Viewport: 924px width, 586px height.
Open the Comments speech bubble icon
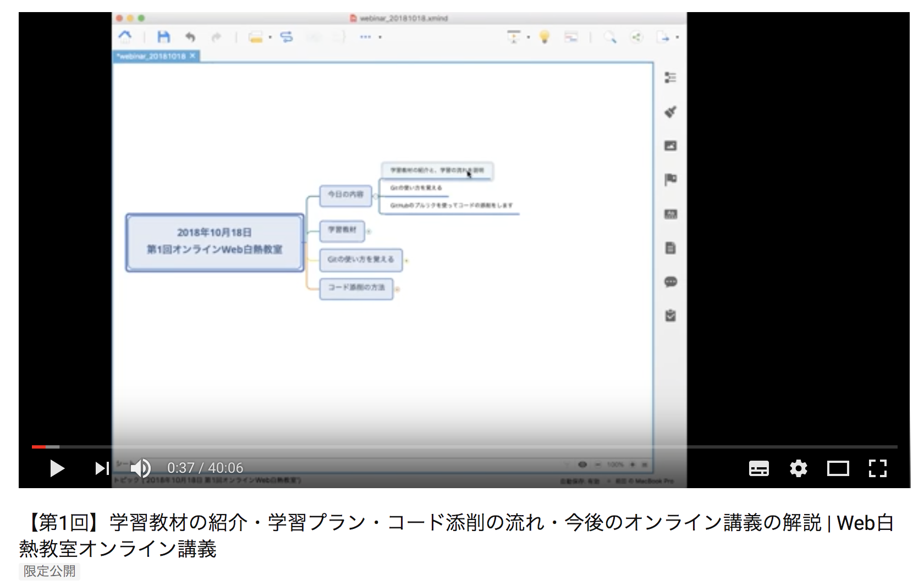pyautogui.click(x=670, y=282)
